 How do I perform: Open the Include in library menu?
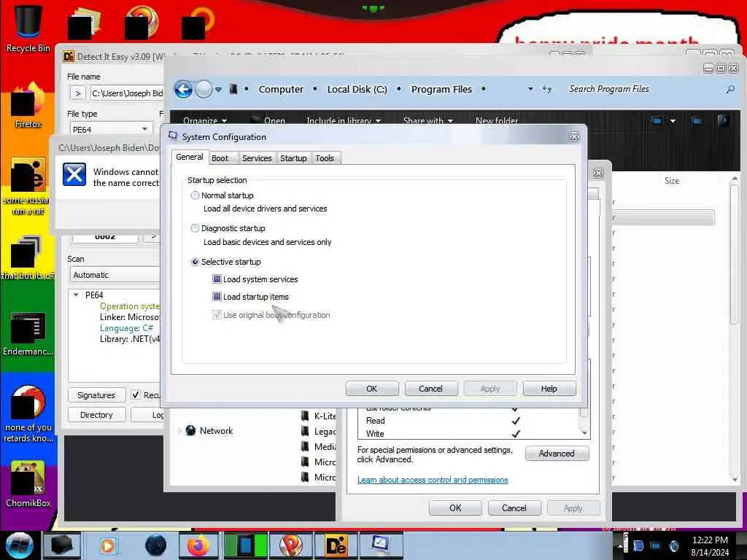pyautogui.click(x=344, y=120)
